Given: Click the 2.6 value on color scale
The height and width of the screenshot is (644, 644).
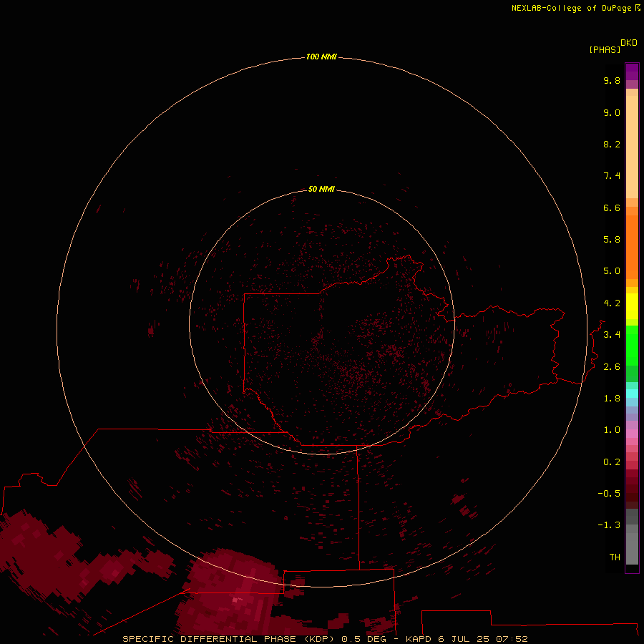Looking at the screenshot, I should click(612, 367).
